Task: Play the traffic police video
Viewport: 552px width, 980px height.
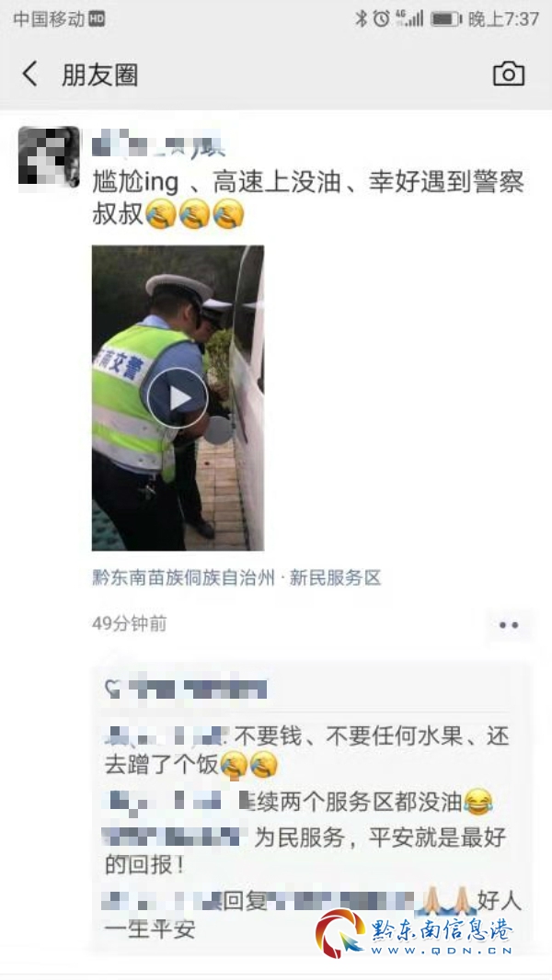Action: (x=178, y=397)
